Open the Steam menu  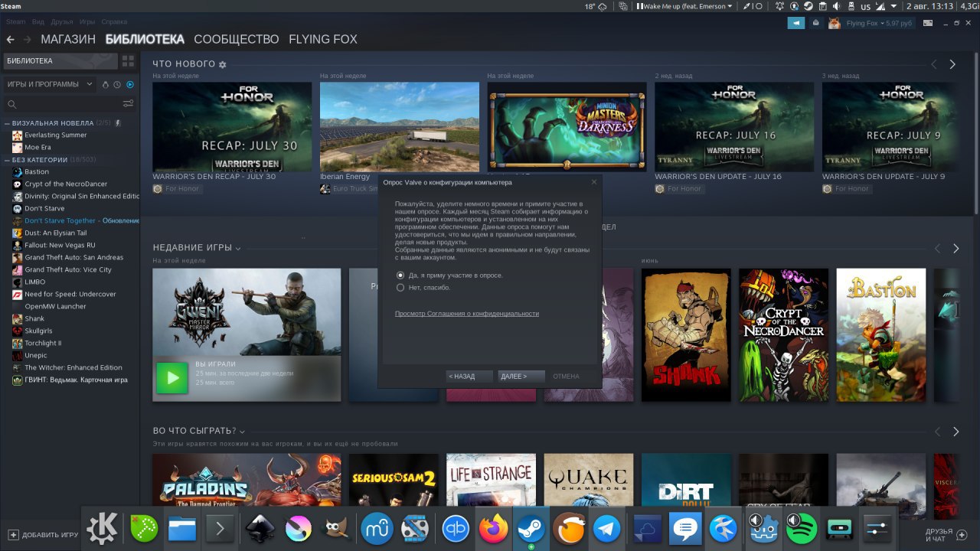pos(15,22)
